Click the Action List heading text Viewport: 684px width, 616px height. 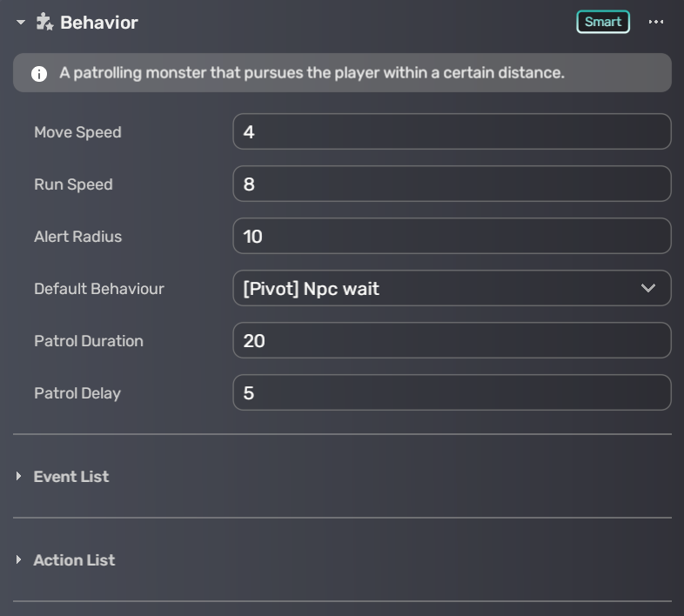pos(74,560)
